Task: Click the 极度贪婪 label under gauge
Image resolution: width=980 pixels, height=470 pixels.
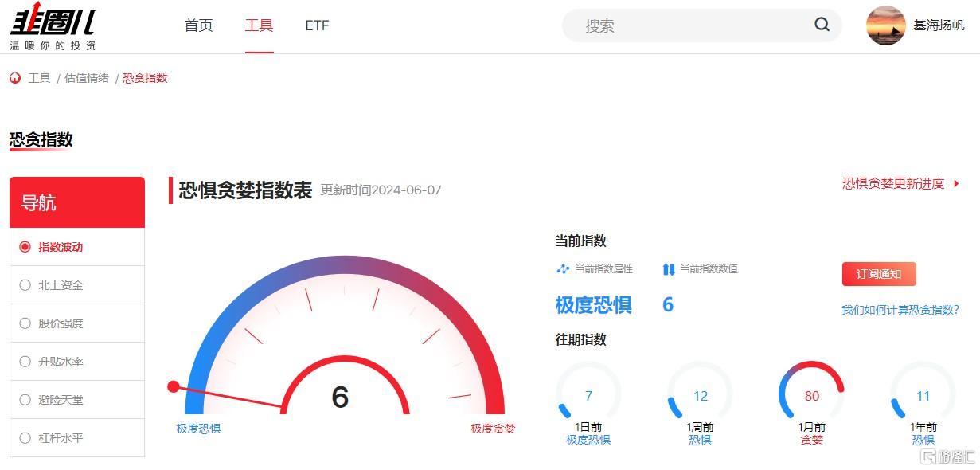Action: pos(494,429)
